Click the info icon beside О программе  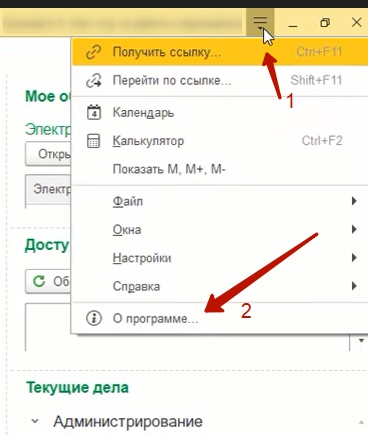94,318
